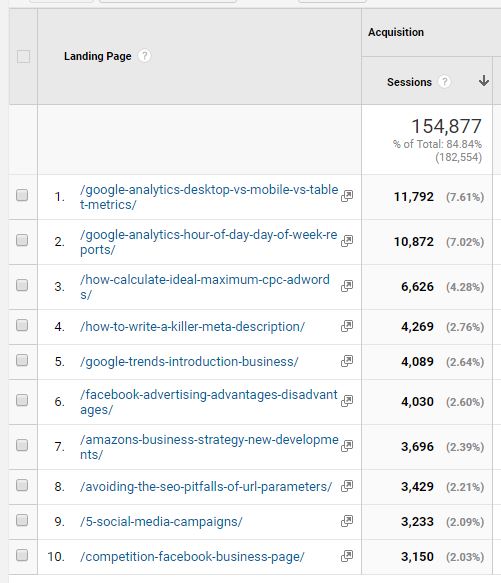Open /how-to-write-a-killer-meta-description/ link
Screen dimensions: 501x583
pos(192,327)
